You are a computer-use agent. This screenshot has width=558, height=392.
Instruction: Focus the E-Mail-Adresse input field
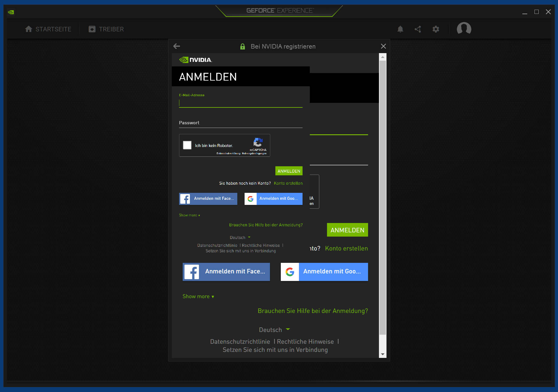[241, 103]
